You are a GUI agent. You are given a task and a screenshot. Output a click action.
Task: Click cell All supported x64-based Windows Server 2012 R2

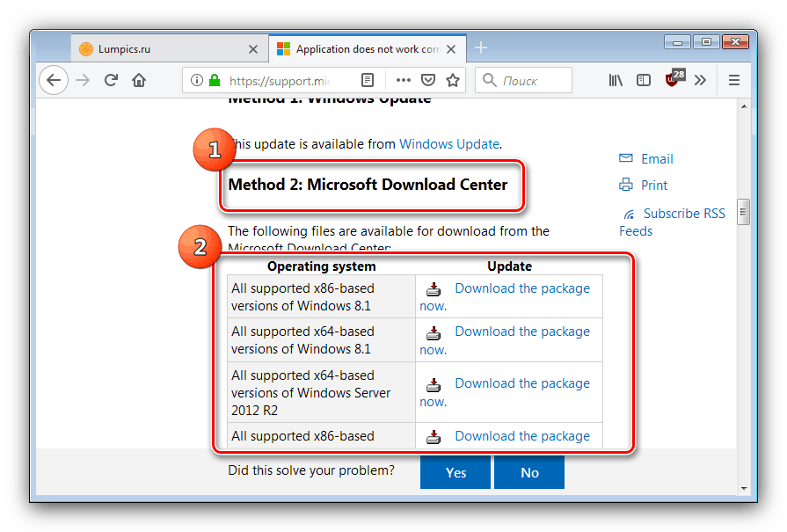(321, 392)
